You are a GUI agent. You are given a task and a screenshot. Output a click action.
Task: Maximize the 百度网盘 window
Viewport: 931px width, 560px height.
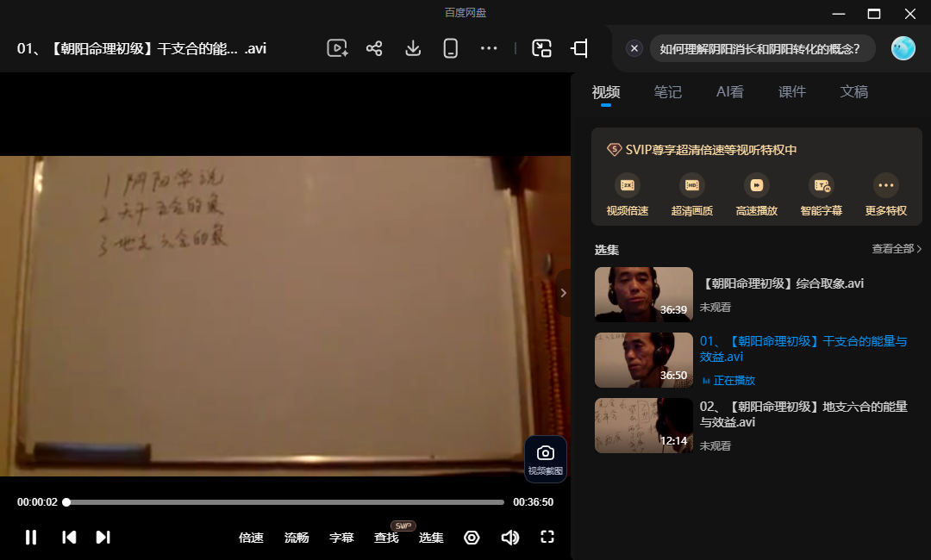[874, 13]
